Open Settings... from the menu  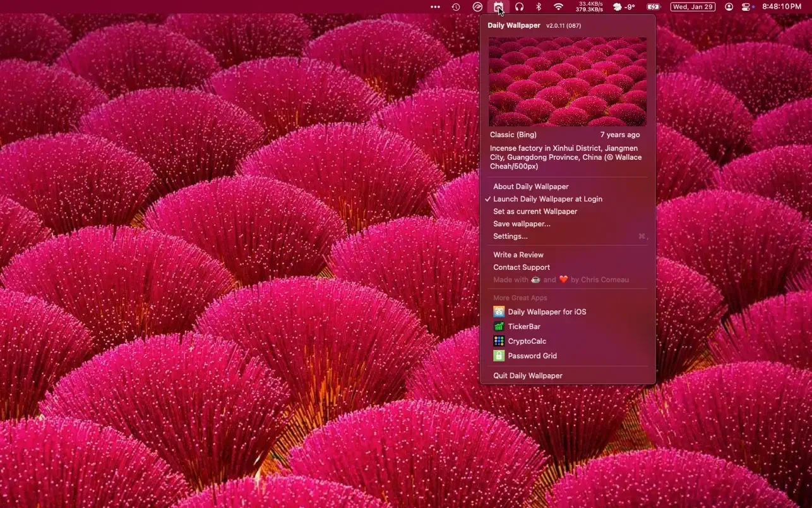tap(510, 236)
